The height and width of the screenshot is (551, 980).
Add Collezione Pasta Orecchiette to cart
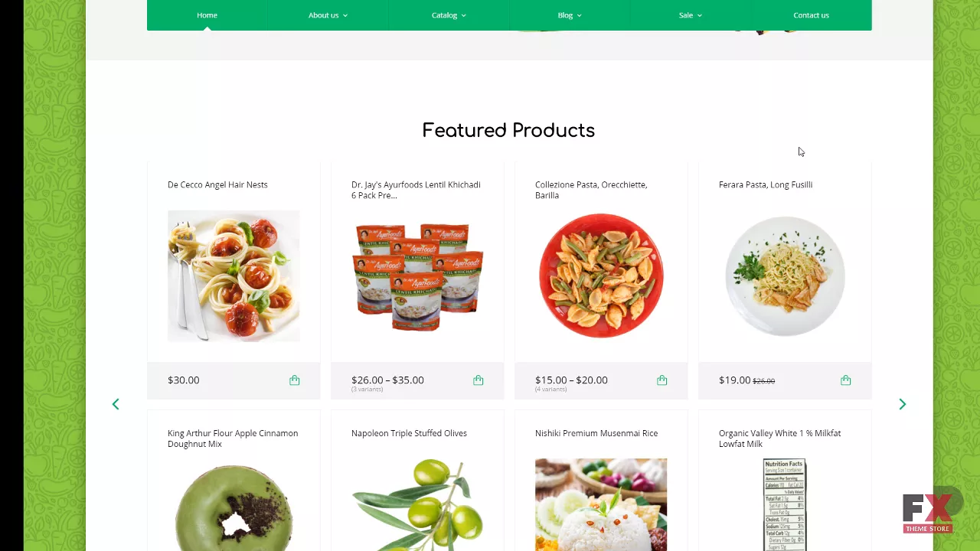coord(662,380)
